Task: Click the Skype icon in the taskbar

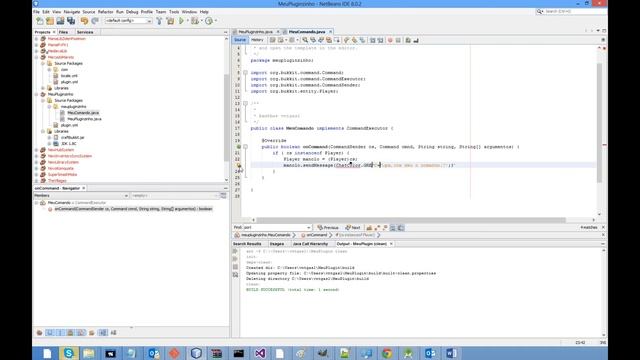Action: (69, 353)
